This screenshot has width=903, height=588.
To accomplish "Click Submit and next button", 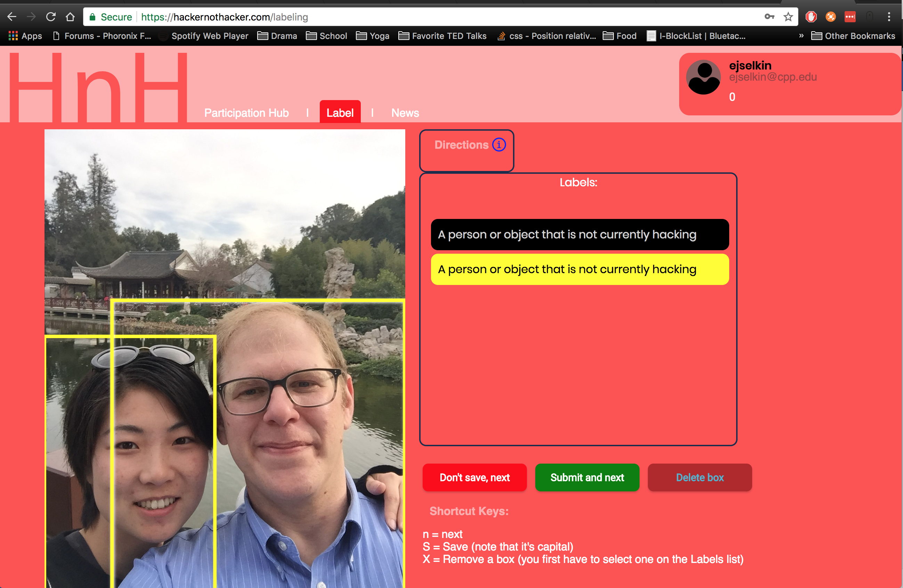I will (x=587, y=477).
